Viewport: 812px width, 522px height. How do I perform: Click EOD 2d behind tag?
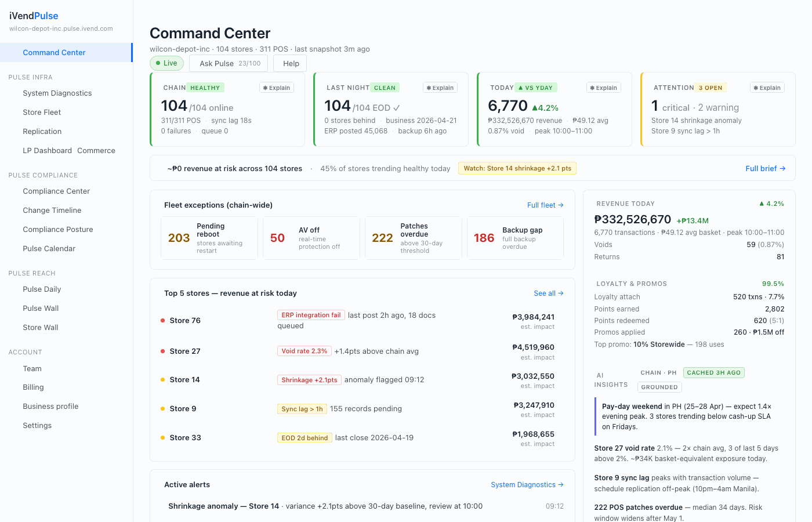click(304, 438)
